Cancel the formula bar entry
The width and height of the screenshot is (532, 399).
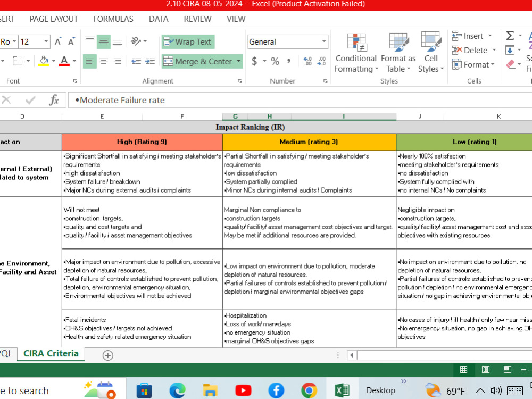click(x=6, y=100)
